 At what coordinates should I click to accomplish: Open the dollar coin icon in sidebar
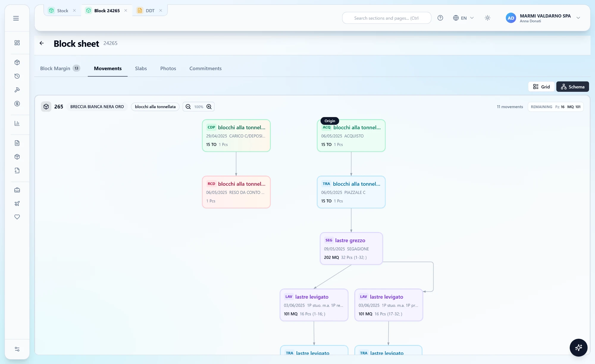17,103
